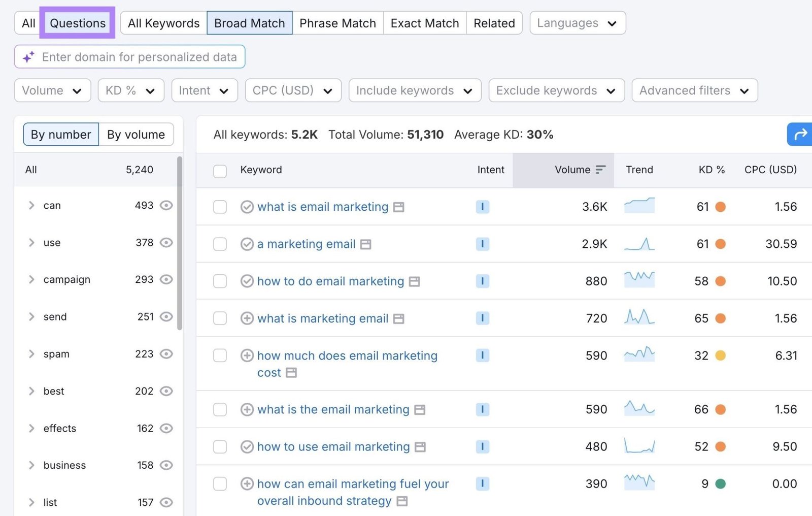
Task: Open keyword link 'what is email marketing'
Action: coord(323,207)
